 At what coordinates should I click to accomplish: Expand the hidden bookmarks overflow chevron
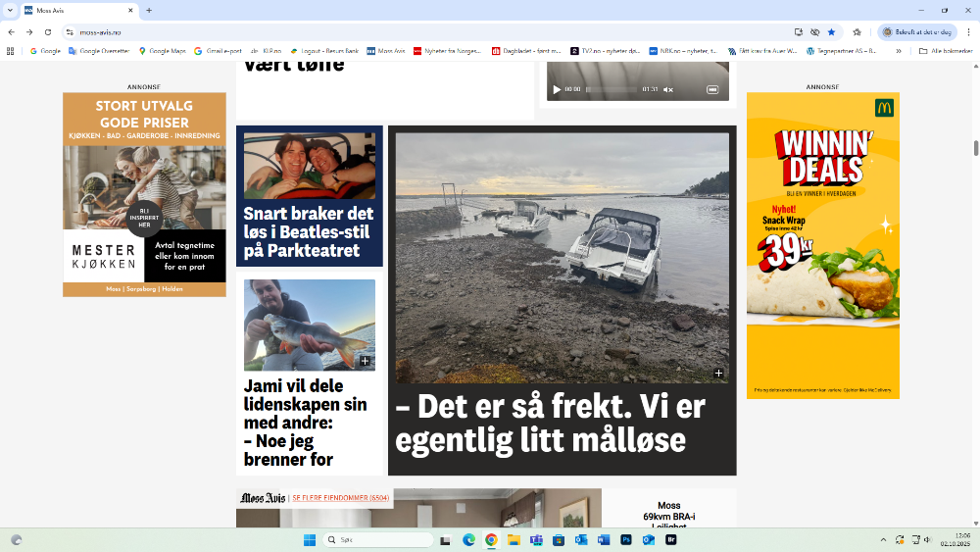point(898,50)
